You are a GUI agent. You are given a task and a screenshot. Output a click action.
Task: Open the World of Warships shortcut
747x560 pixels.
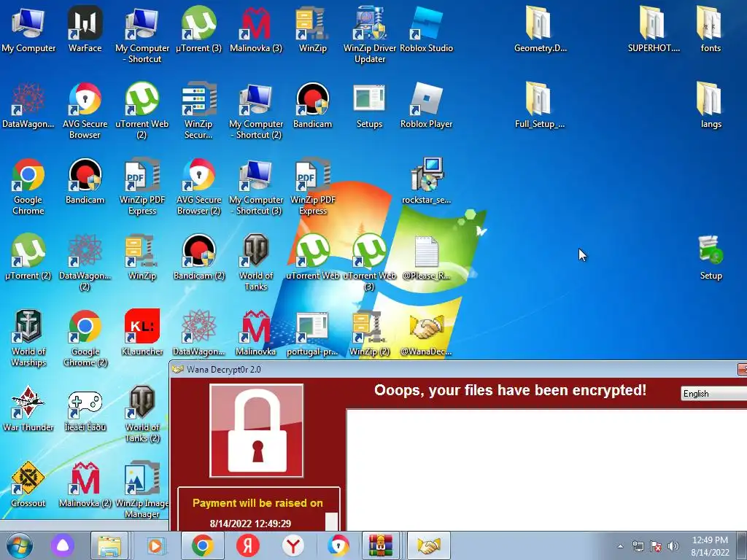(x=28, y=338)
